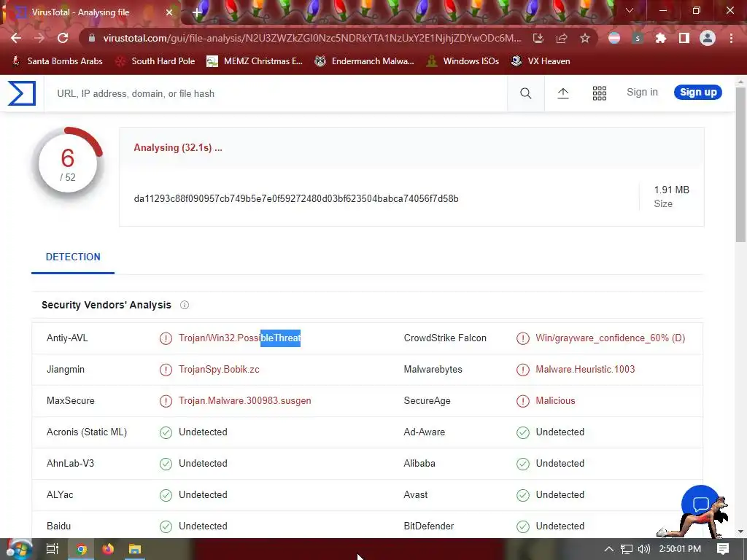Click the 1.91 MB size value
Image resolution: width=747 pixels, height=560 pixels.
671,190
